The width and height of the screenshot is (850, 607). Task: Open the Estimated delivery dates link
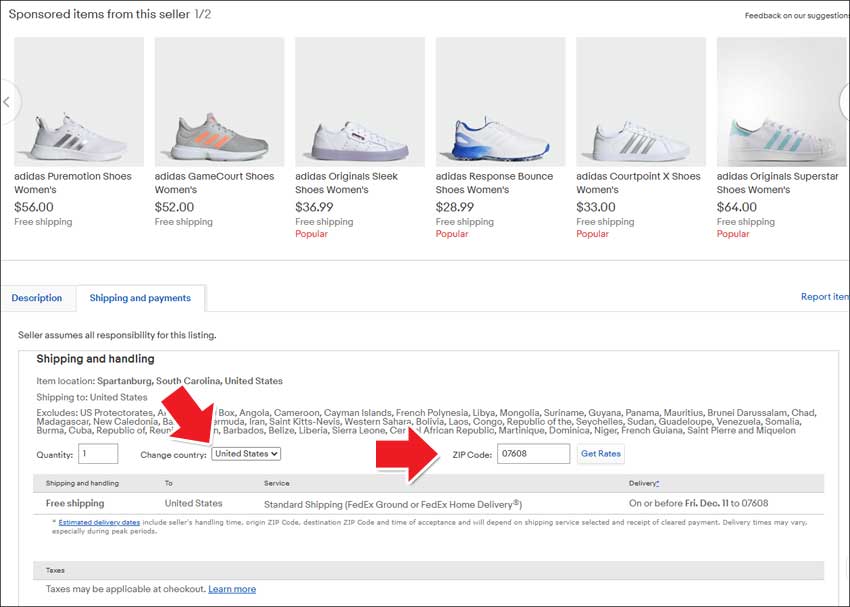(x=99, y=522)
